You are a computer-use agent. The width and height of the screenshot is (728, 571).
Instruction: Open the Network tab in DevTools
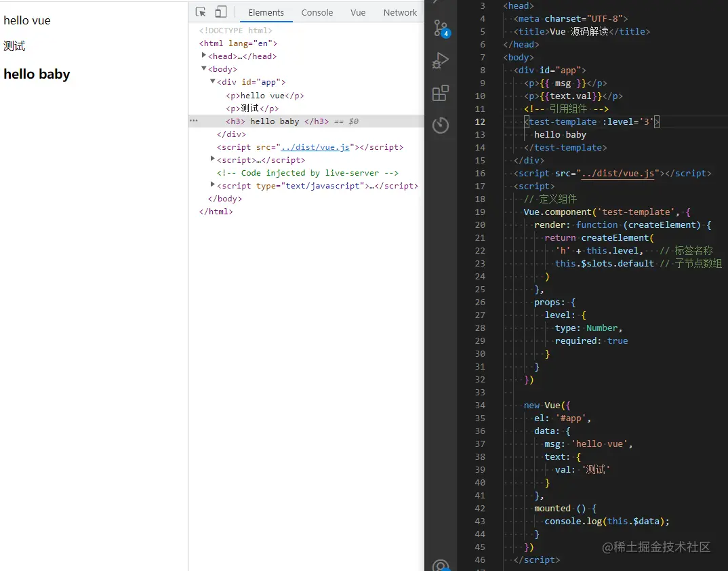400,12
